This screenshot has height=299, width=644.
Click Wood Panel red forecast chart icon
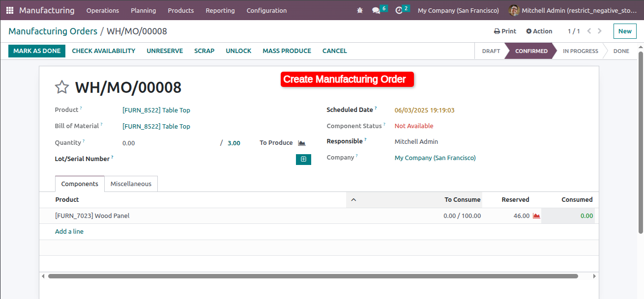pyautogui.click(x=536, y=216)
